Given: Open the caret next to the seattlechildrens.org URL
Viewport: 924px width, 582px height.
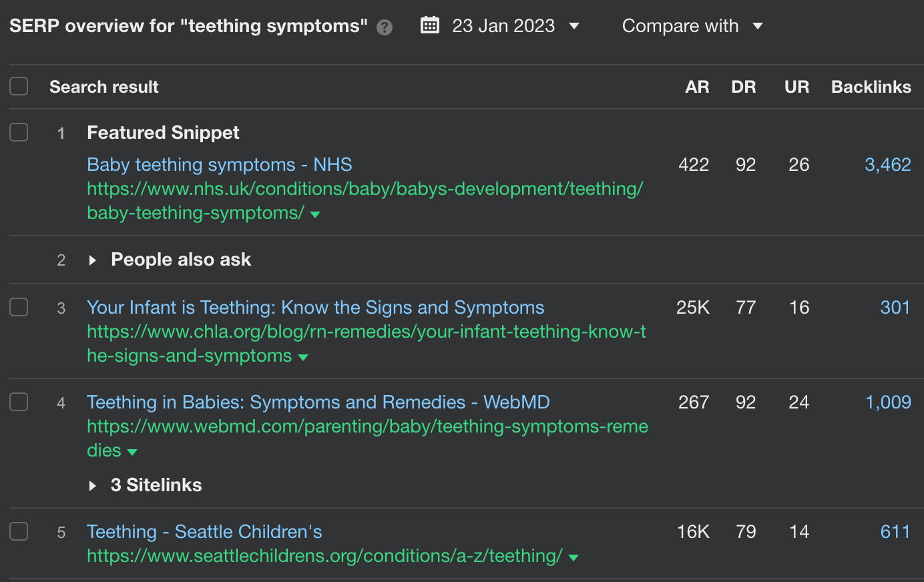Looking at the screenshot, I should tap(573, 556).
